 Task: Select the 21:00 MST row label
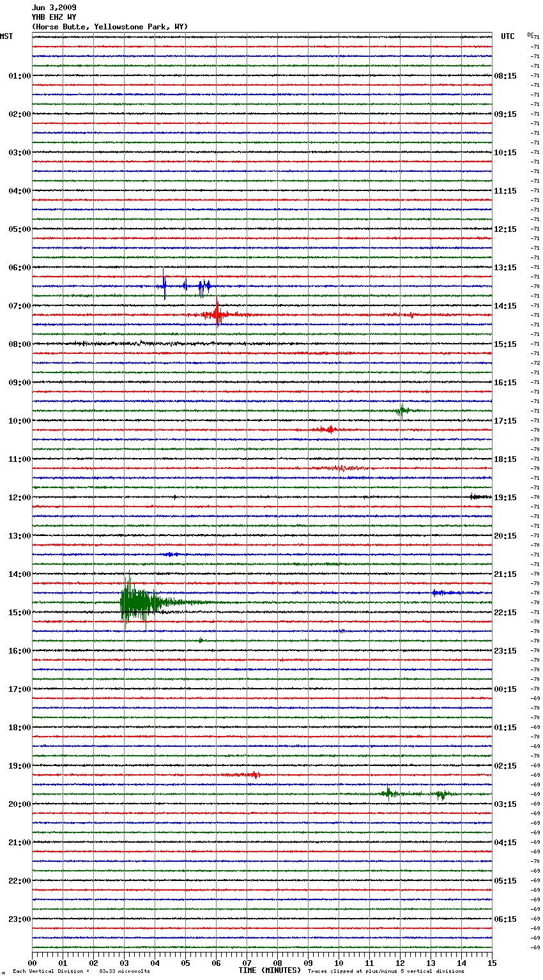(19, 843)
